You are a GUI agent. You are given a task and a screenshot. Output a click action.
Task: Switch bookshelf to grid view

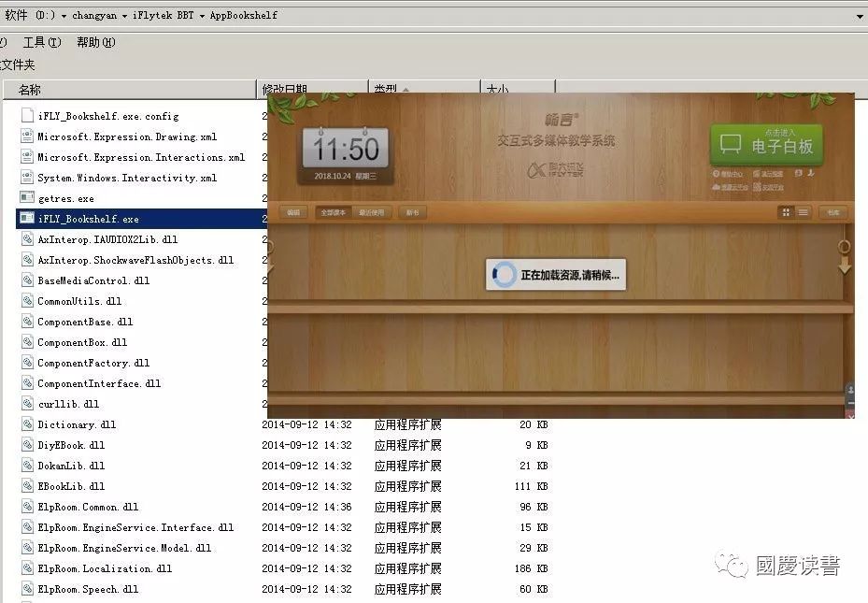pos(786,212)
